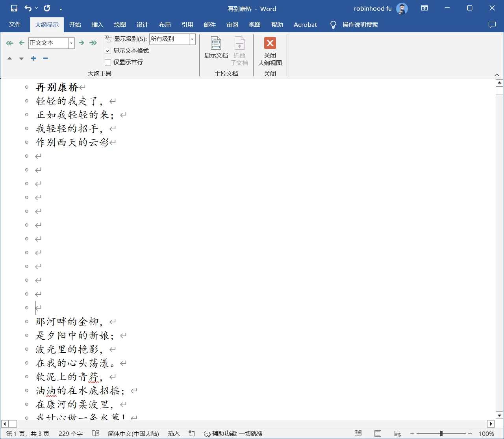The image size is (504, 439).
Task: Collapse the ribbon with chevron arrow
Action: click(x=497, y=75)
